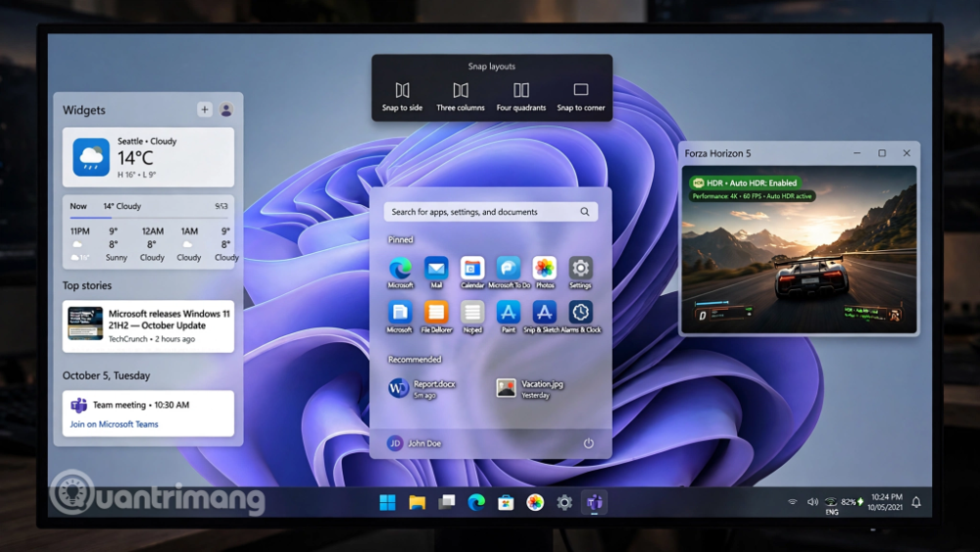Open the Photos icon on the taskbar

point(535,502)
